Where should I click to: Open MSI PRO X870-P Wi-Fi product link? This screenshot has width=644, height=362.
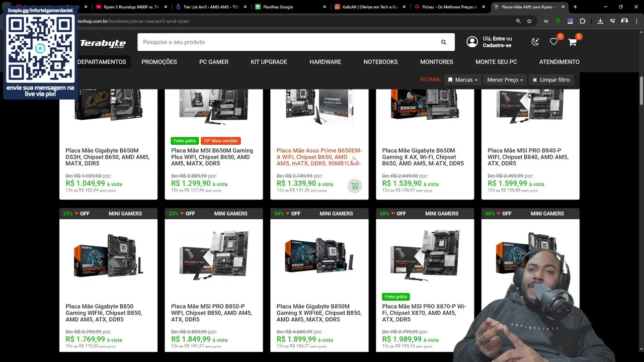[424, 313]
